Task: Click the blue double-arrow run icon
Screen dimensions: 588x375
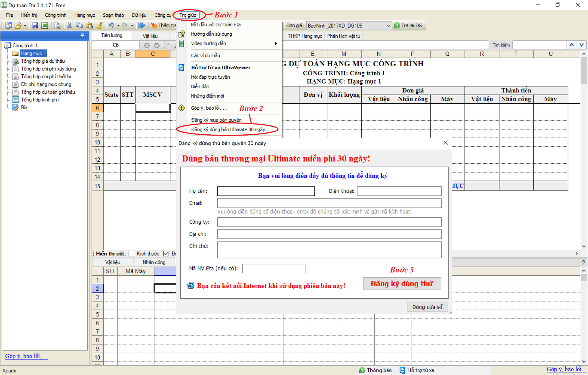Action: point(142,26)
